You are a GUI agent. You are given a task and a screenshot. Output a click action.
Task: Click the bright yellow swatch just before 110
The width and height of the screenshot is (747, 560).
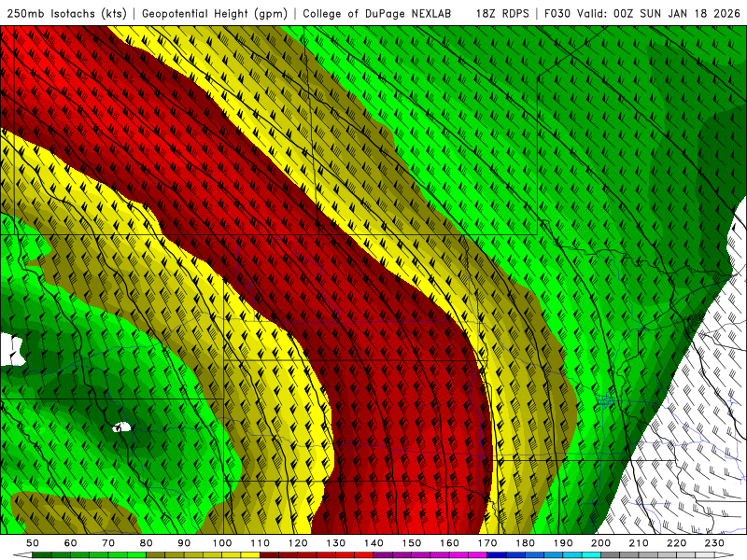click(250, 555)
